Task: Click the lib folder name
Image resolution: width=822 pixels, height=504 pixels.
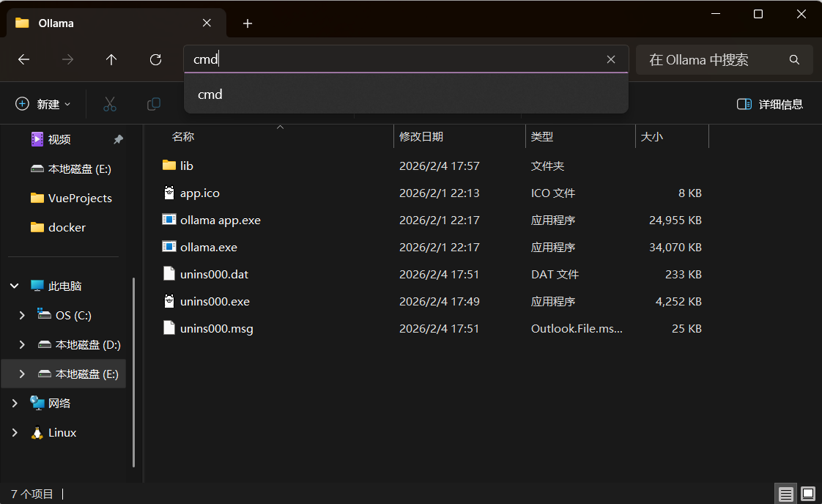Action: click(x=187, y=166)
